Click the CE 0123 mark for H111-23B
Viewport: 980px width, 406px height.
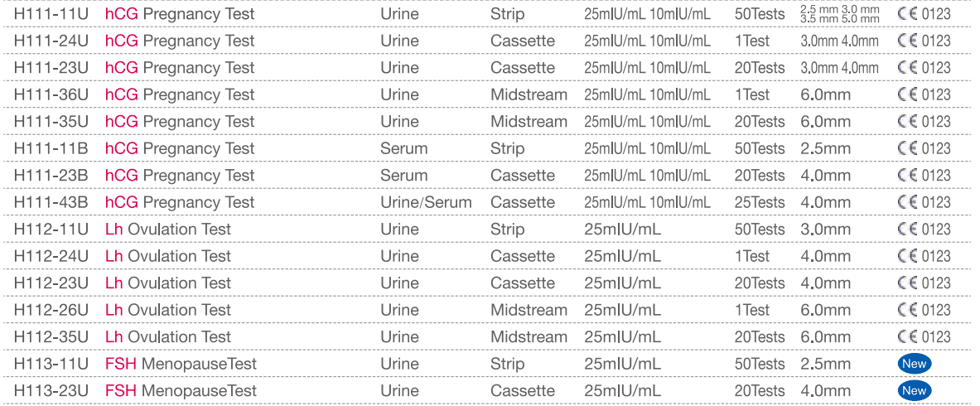click(924, 176)
